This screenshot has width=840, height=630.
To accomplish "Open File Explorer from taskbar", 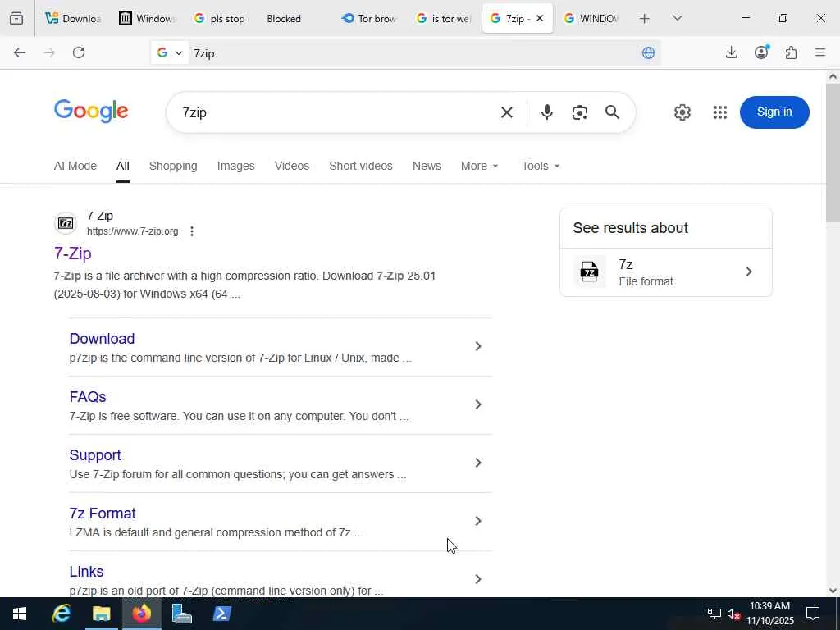I will click(101, 614).
